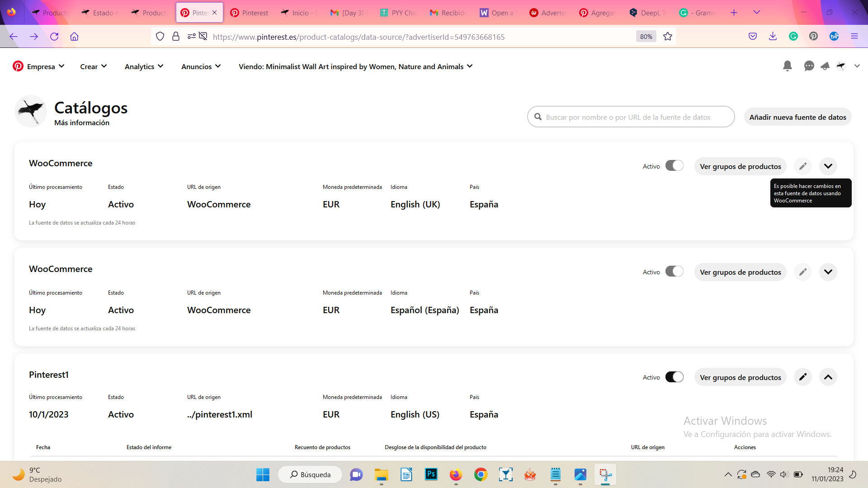Toggle Activo switch for English (UK) WooCommerce
868x488 pixels.
(674, 166)
